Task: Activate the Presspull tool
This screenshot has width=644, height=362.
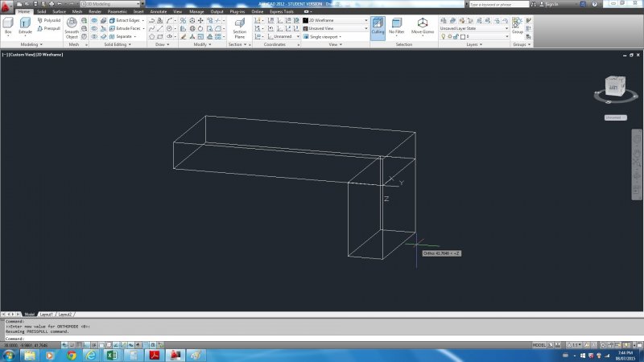Action: click(x=51, y=28)
